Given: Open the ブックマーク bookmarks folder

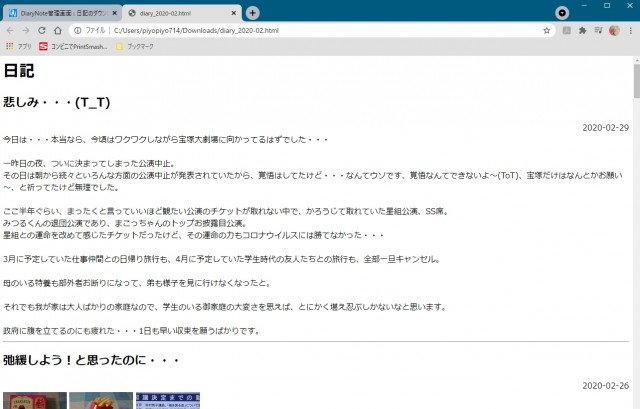Looking at the screenshot, I should [x=135, y=47].
